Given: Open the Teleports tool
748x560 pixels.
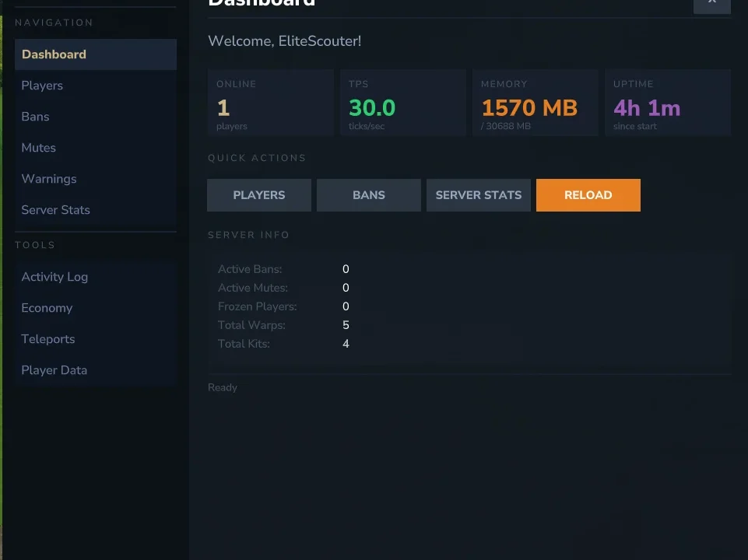Looking at the screenshot, I should (x=96, y=339).
